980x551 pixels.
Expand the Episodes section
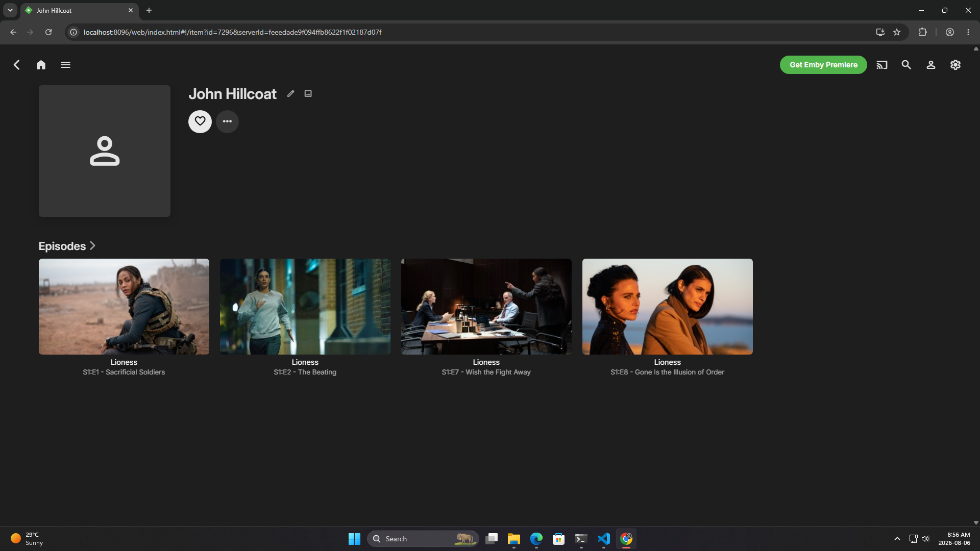pos(67,246)
